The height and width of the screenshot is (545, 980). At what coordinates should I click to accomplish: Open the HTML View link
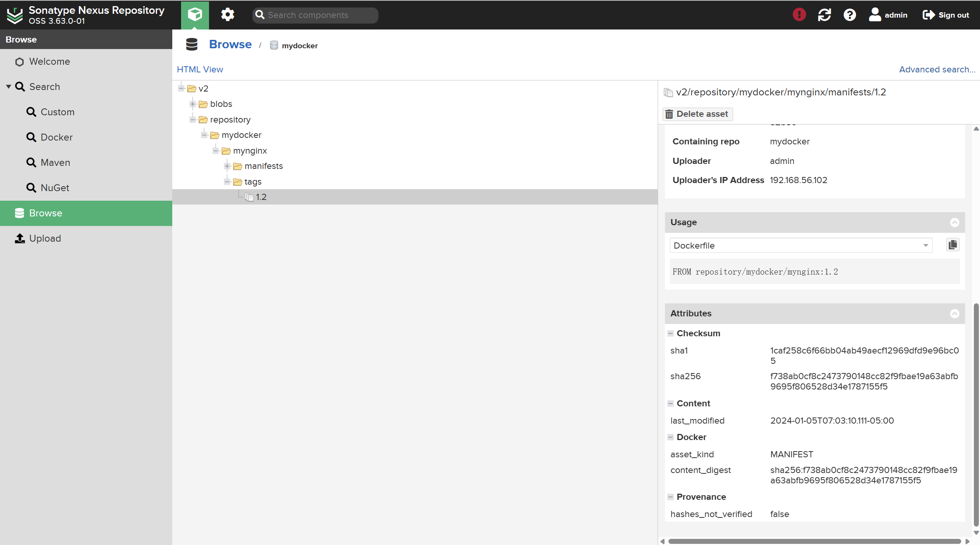(200, 69)
